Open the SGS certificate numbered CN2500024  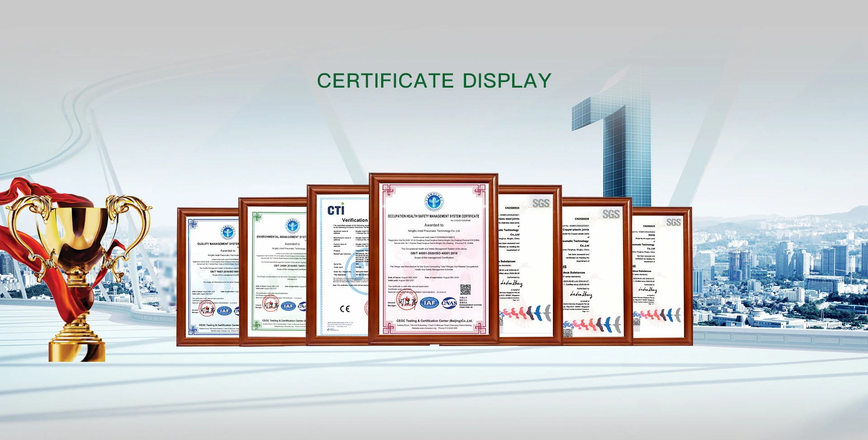click(x=529, y=265)
